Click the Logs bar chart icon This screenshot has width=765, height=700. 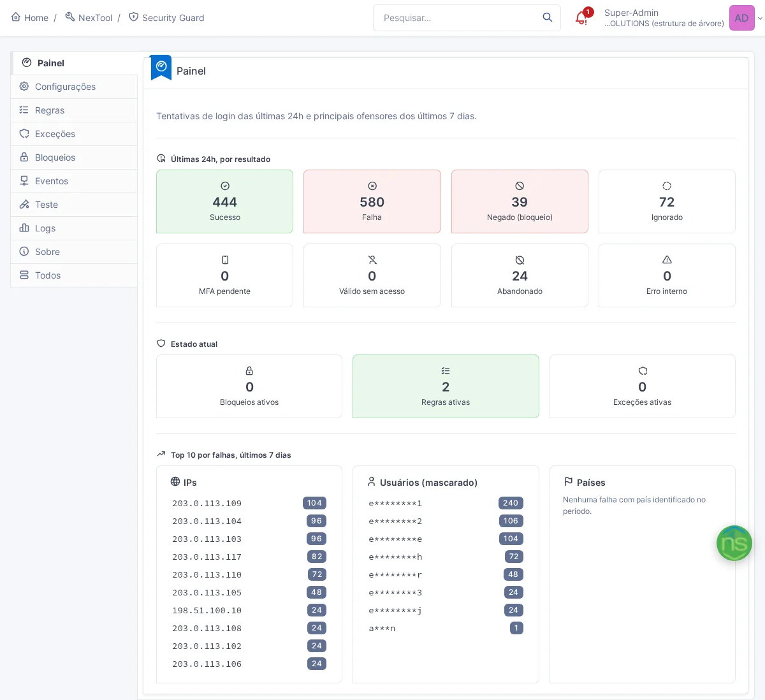point(24,228)
